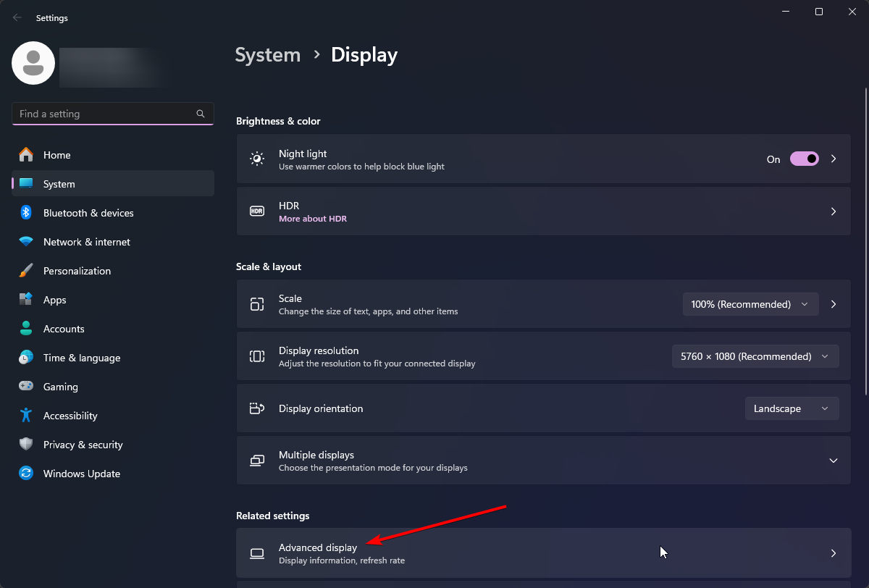Click the Gaming controller icon

click(x=26, y=387)
